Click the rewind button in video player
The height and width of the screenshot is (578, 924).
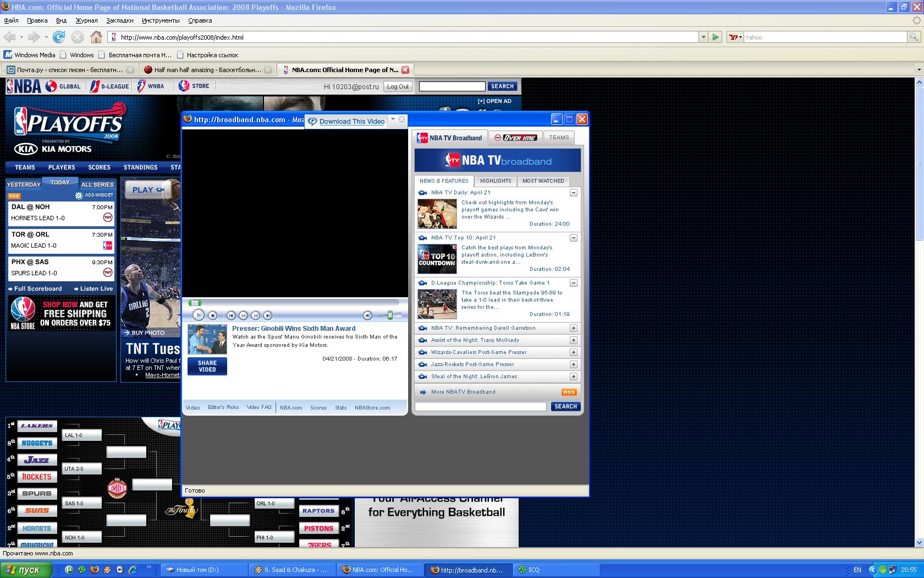pyautogui.click(x=243, y=315)
